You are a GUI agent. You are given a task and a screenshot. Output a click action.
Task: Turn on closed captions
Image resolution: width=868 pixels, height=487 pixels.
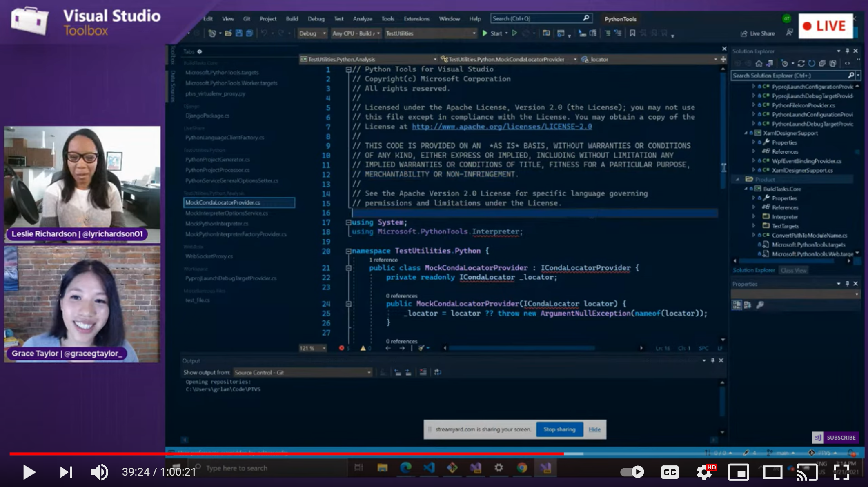670,472
